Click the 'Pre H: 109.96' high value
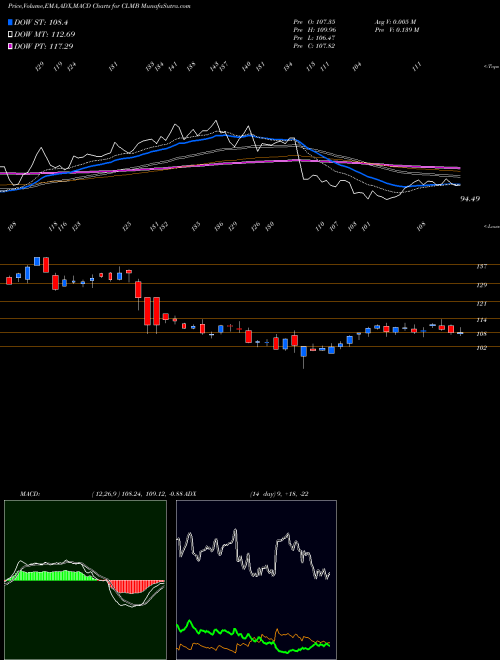Image resolution: width=500 pixels, height=660 pixels. pos(314,30)
